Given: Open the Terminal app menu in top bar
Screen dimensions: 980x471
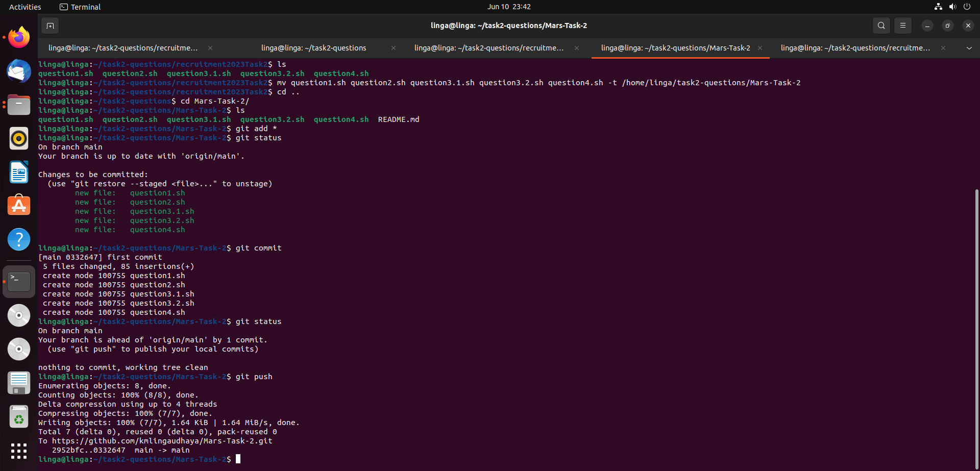Looking at the screenshot, I should 80,7.
